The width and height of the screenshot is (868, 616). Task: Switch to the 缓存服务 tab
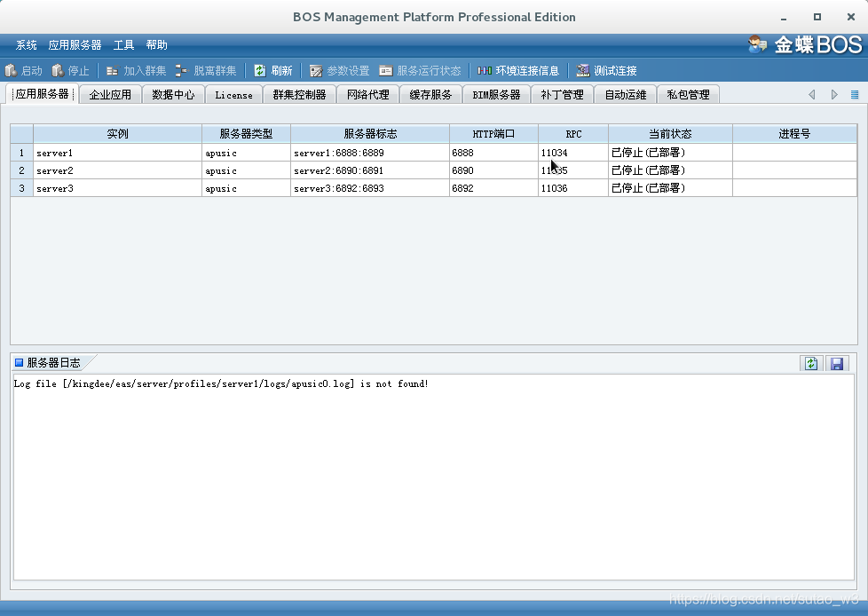pyautogui.click(x=430, y=95)
